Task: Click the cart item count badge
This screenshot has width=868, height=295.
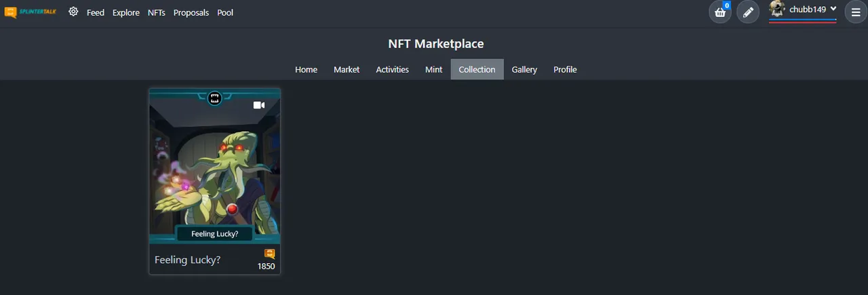Action: (726, 5)
